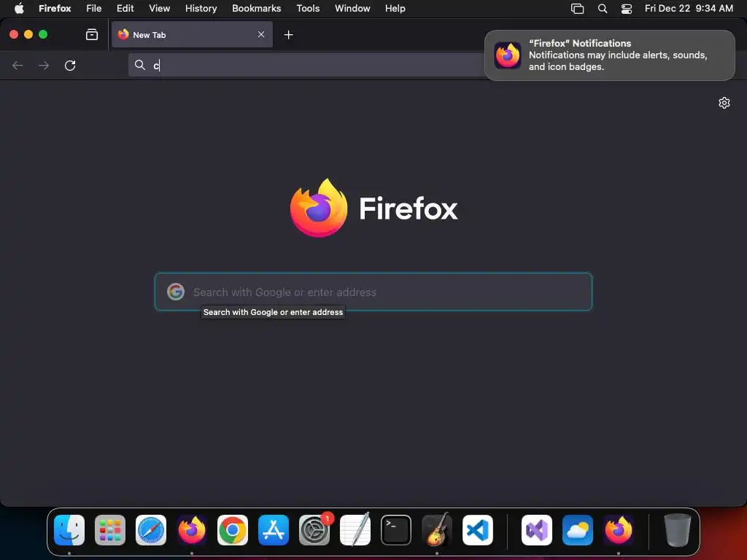Click Firefox icon in notification banner
The height and width of the screenshot is (560, 747).
(x=508, y=55)
